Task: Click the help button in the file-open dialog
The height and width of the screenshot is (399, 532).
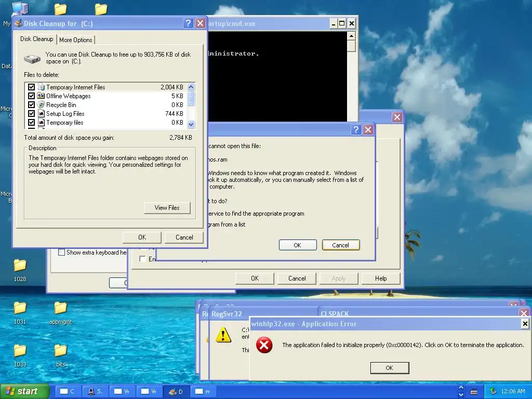Action: (x=355, y=129)
